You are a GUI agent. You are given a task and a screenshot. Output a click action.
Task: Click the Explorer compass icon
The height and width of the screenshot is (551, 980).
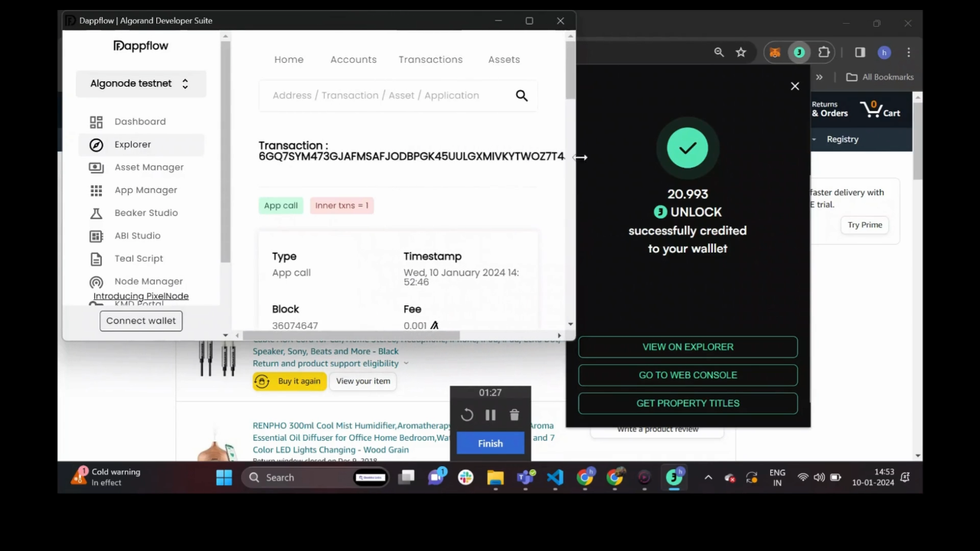click(x=96, y=145)
